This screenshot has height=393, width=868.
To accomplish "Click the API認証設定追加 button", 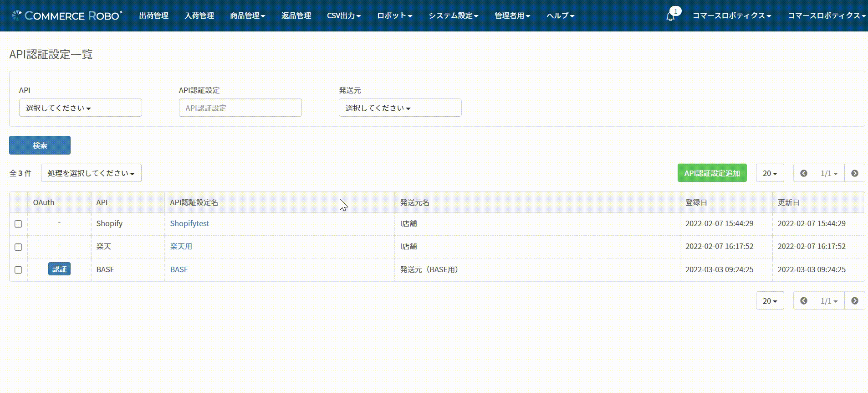I will [x=712, y=173].
